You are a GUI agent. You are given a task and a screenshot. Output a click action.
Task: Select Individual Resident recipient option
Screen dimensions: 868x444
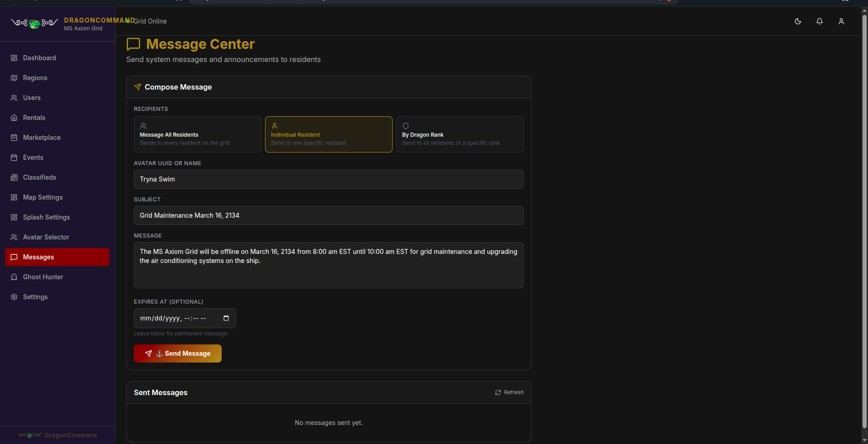click(x=329, y=134)
